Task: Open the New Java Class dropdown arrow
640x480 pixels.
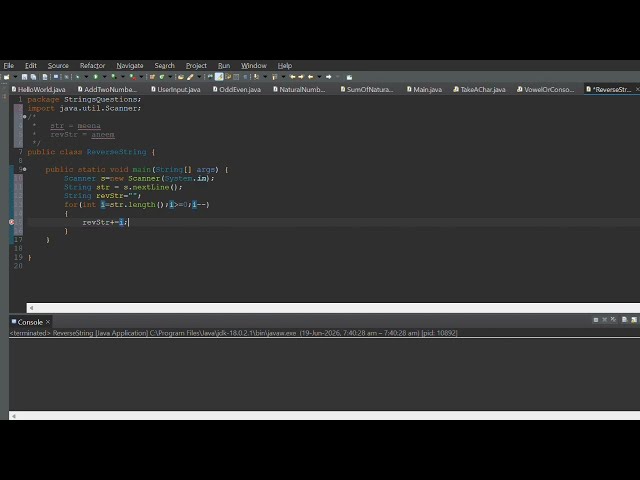Action: 170,77
